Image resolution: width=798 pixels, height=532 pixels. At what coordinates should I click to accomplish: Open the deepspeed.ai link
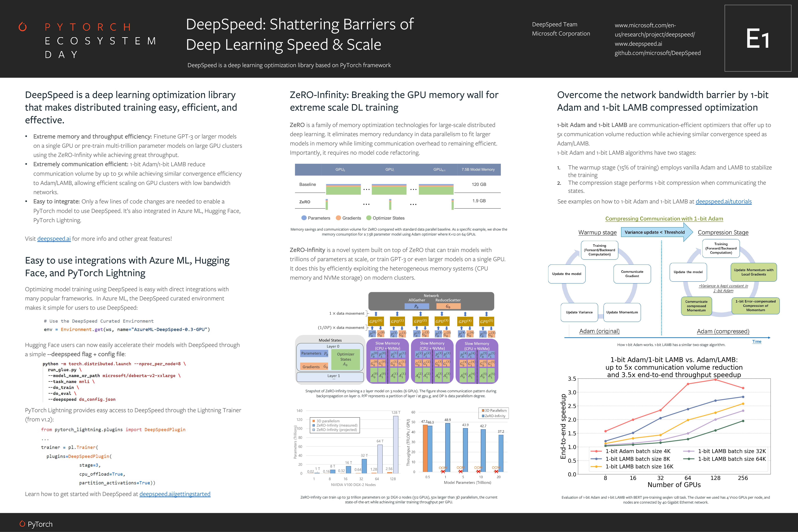click(x=54, y=239)
